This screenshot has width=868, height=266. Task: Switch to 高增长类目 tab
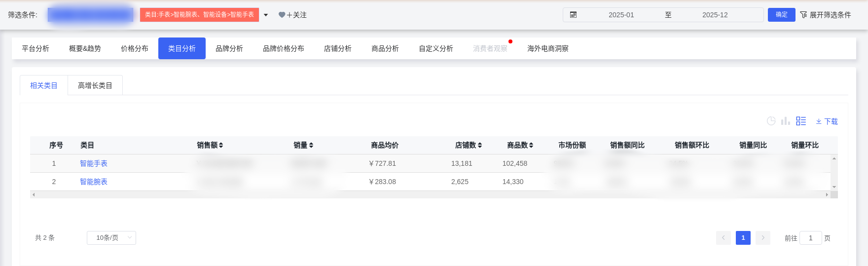pyautogui.click(x=95, y=85)
